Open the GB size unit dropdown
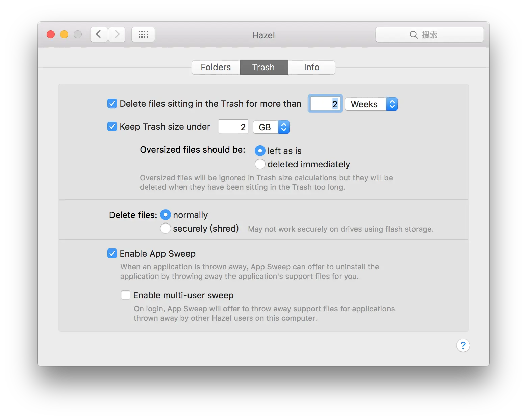Viewport: 527px width, 420px height. [x=271, y=127]
